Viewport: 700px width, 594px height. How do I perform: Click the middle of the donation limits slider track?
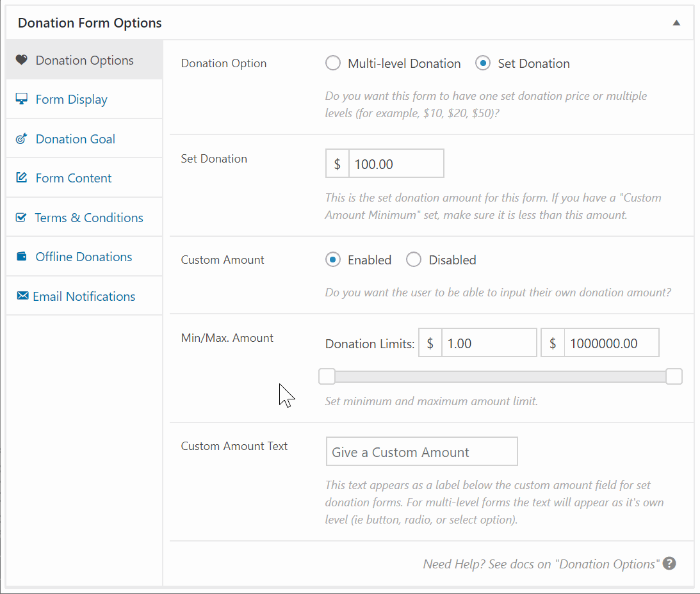(x=500, y=376)
